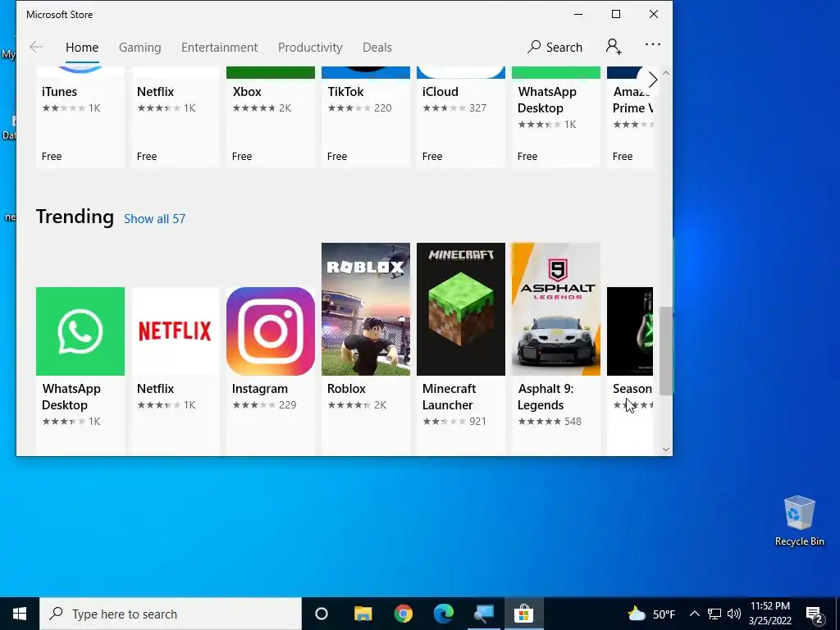Click the Minecraft Launcher title
Screen dimensions: 840x630
point(449,396)
